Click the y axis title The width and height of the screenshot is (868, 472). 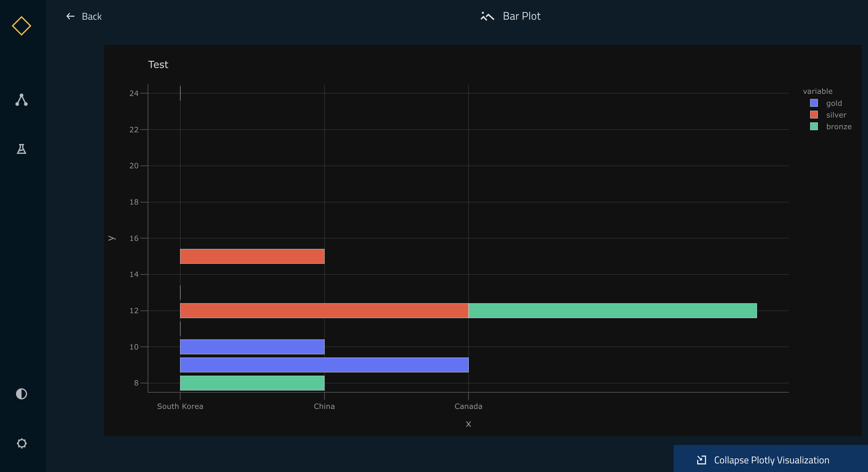(x=112, y=238)
